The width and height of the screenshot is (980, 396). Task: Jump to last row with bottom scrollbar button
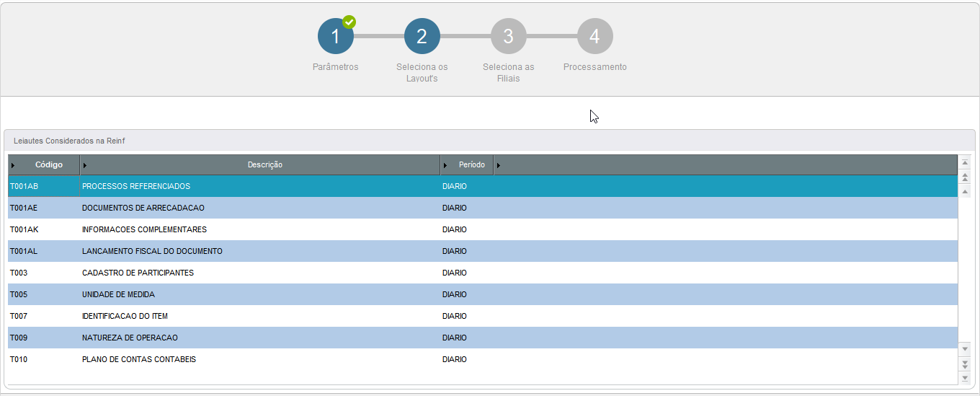pyautogui.click(x=966, y=377)
